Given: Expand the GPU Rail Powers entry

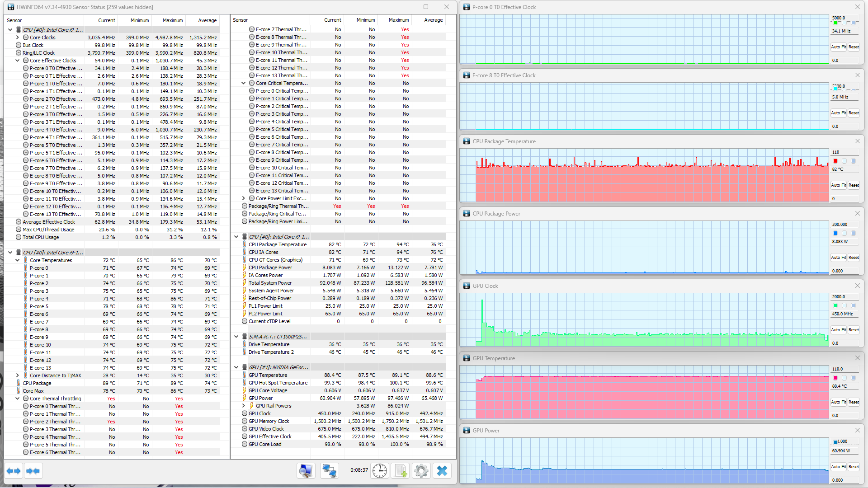Looking at the screenshot, I should (244, 406).
